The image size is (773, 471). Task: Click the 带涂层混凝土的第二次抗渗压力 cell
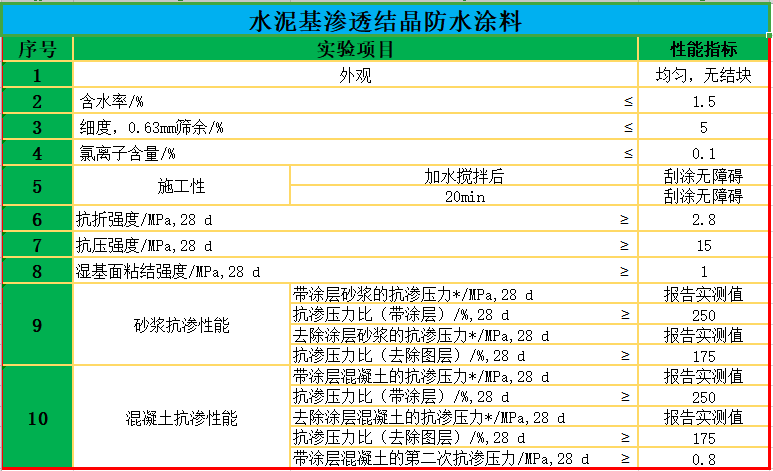coord(464,458)
